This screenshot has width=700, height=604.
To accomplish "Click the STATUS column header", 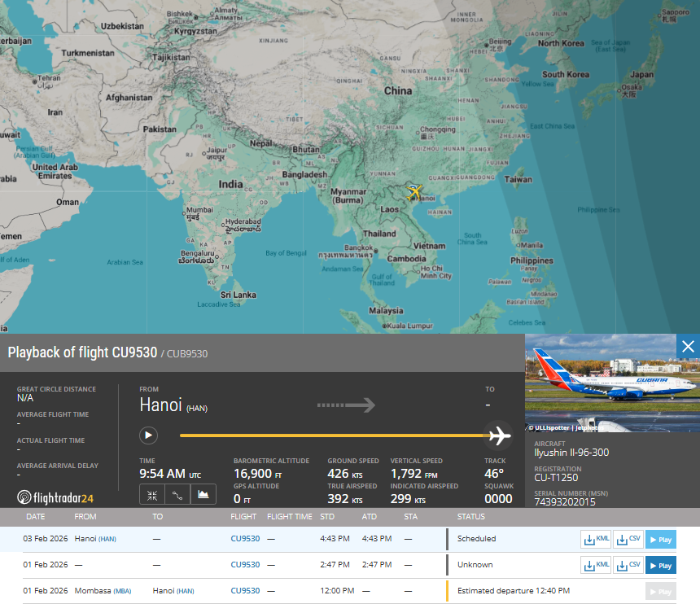I will coord(471,517).
